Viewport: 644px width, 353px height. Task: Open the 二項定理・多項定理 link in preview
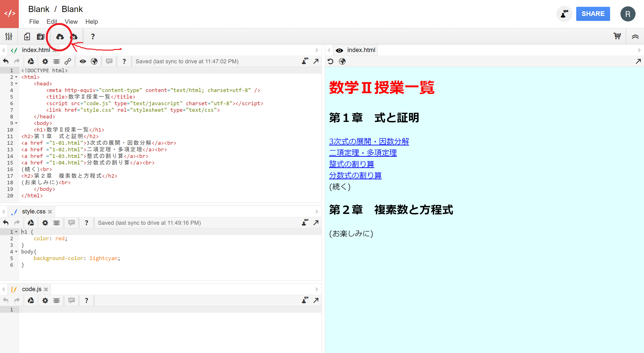[x=363, y=153]
